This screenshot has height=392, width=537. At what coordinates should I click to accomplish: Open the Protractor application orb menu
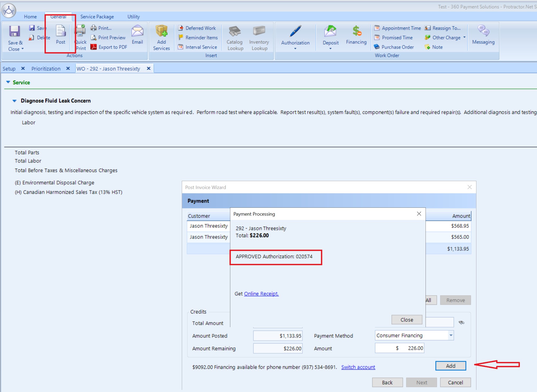[x=9, y=11]
